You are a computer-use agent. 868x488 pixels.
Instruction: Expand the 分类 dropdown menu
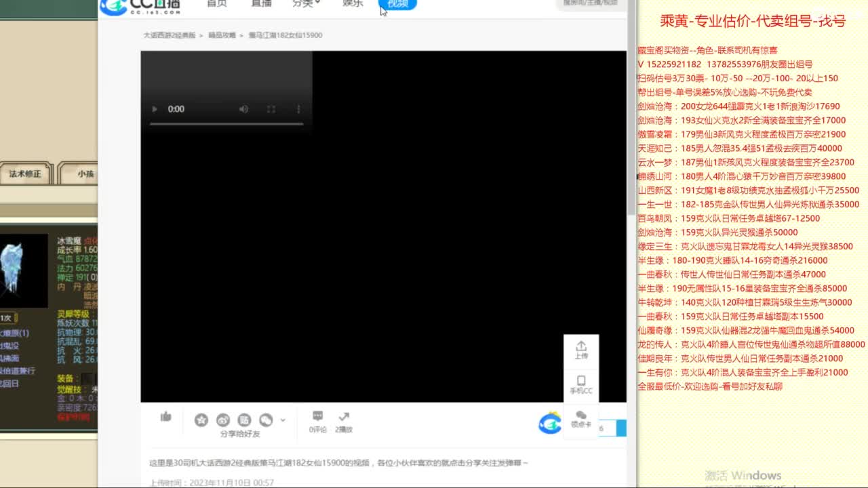point(307,3)
